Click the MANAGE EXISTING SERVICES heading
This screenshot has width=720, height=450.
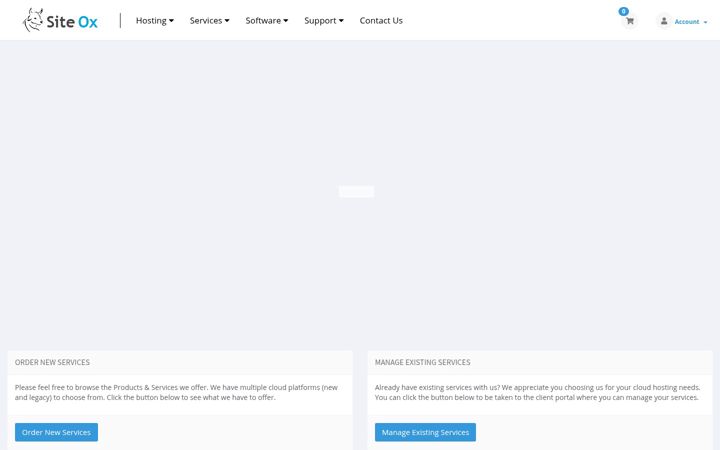[422, 362]
